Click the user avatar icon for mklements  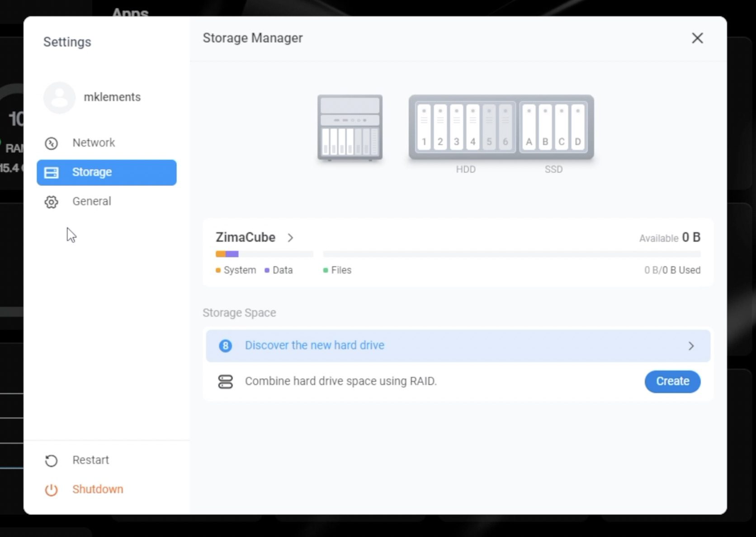point(59,97)
